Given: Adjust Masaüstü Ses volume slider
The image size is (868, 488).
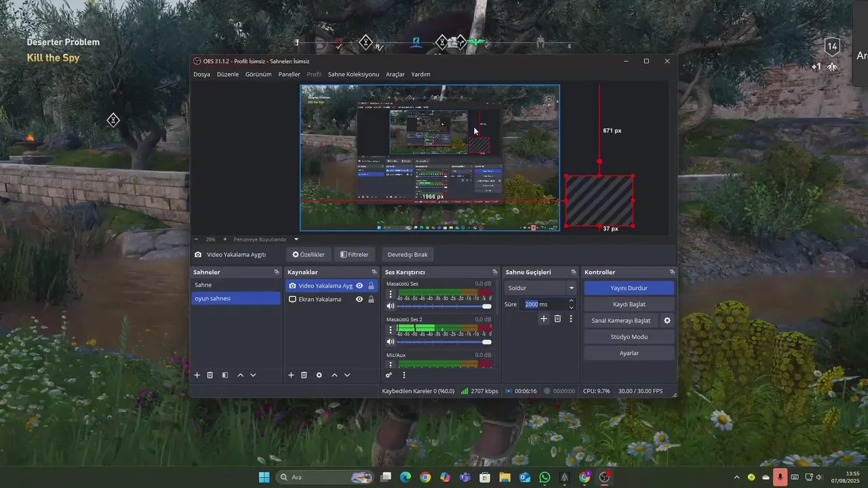Looking at the screenshot, I should click(444, 306).
